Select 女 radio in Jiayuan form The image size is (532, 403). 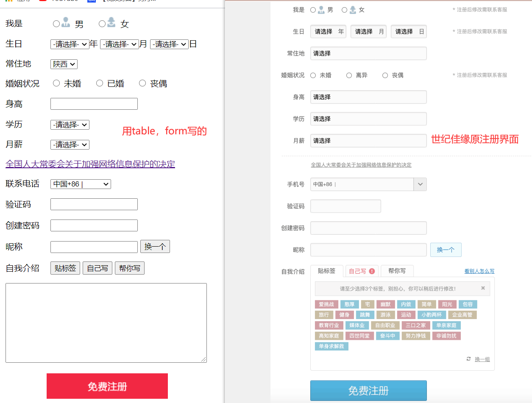(x=344, y=10)
